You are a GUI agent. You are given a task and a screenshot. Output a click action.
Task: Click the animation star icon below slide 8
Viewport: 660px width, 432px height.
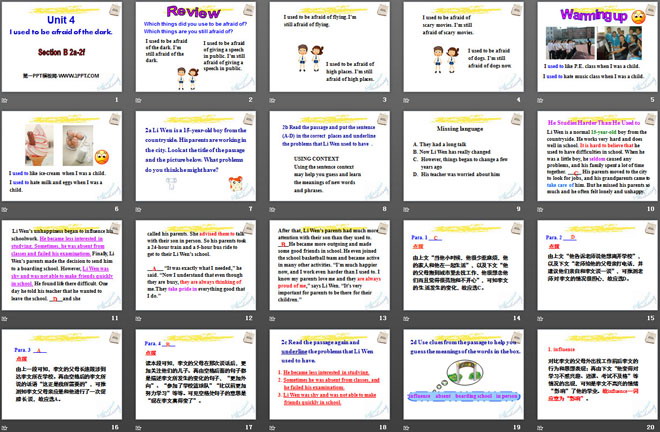click(x=272, y=209)
